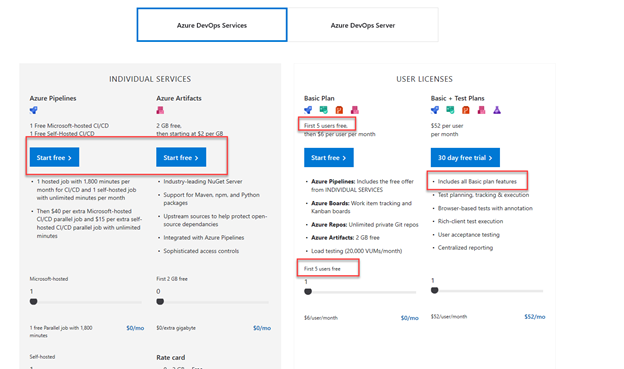
Task: Click the green Boards icon under Basic + Test Plans
Action: 450,110
